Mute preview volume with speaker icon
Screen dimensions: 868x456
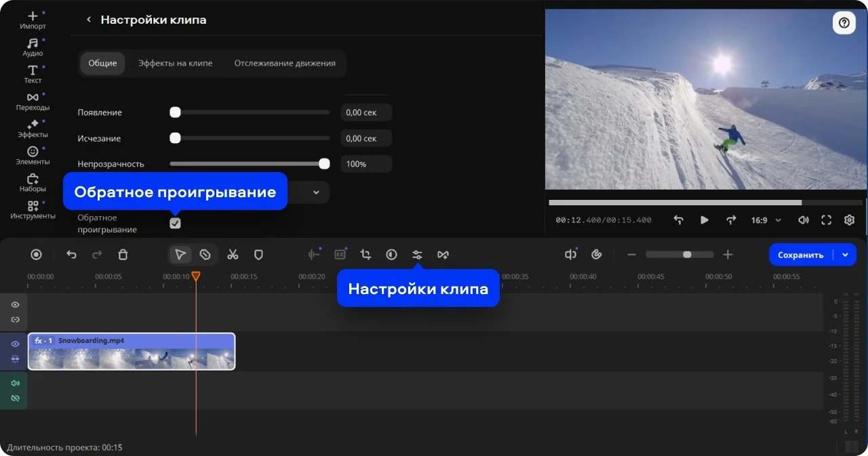[803, 220]
